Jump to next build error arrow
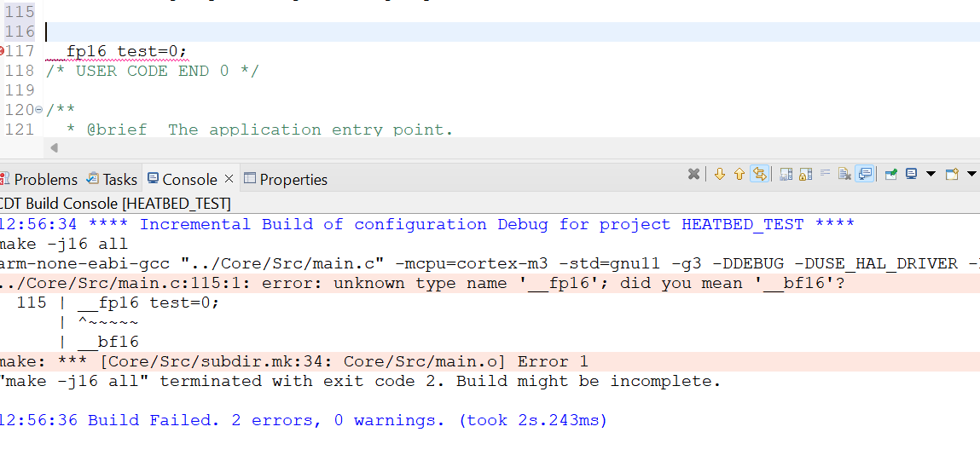The image size is (980, 461). tap(719, 174)
